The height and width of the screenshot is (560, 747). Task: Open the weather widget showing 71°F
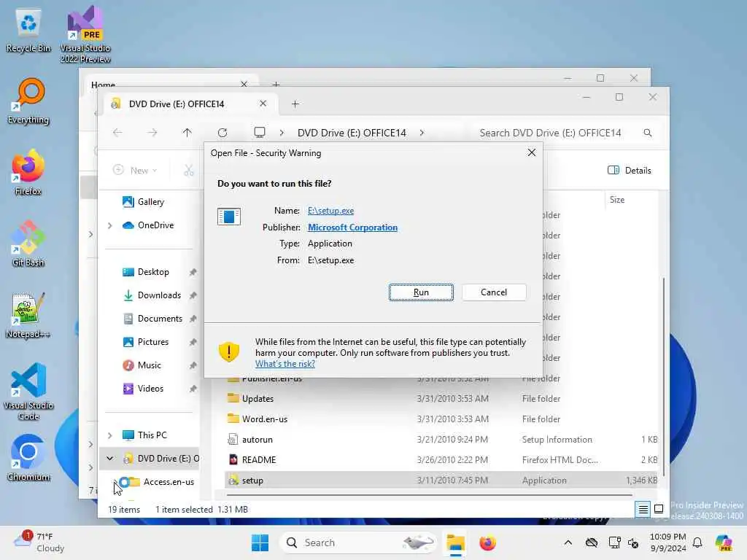click(39, 542)
